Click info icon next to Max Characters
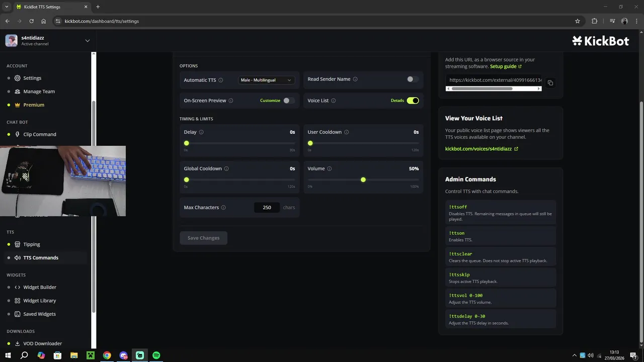 coord(223,207)
